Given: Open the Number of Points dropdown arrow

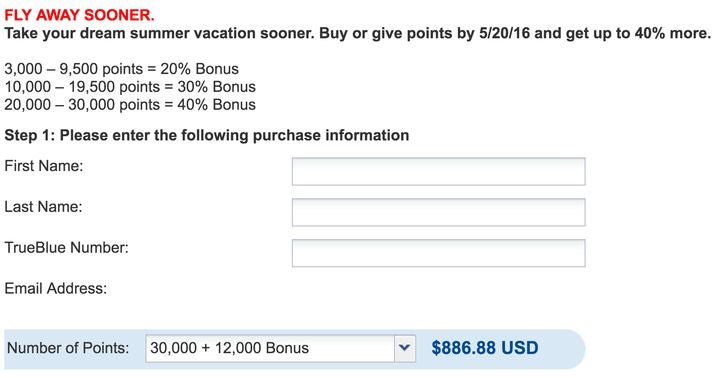Looking at the screenshot, I should click(x=405, y=348).
